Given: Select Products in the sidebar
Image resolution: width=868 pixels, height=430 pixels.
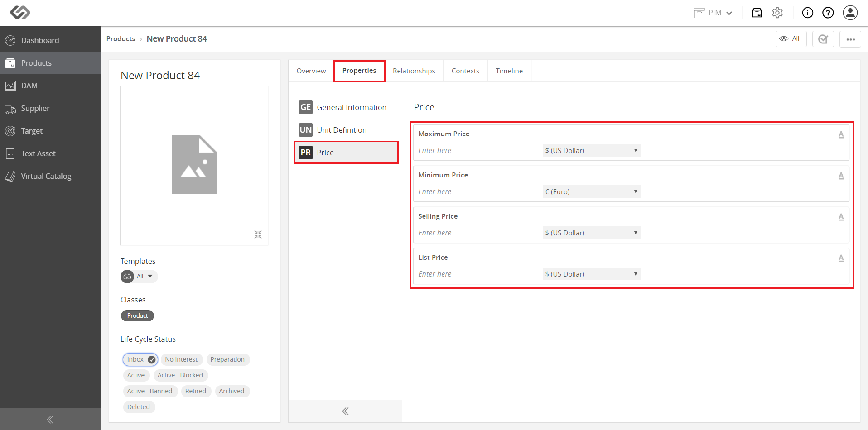Looking at the screenshot, I should pyautogui.click(x=50, y=63).
